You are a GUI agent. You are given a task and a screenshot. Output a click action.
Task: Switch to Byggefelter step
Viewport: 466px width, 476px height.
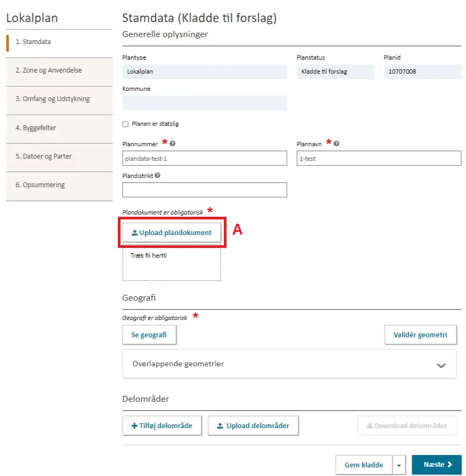click(x=59, y=128)
